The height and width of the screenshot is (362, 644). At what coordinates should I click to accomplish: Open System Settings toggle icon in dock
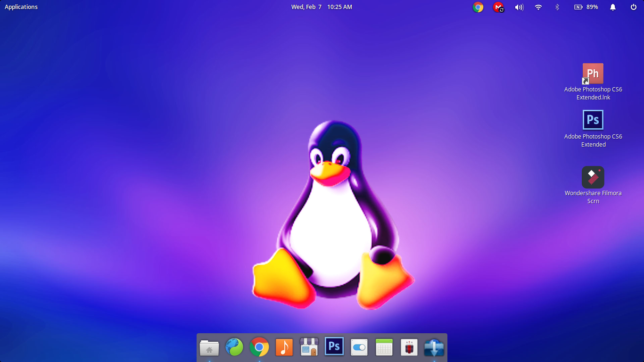[x=359, y=347]
